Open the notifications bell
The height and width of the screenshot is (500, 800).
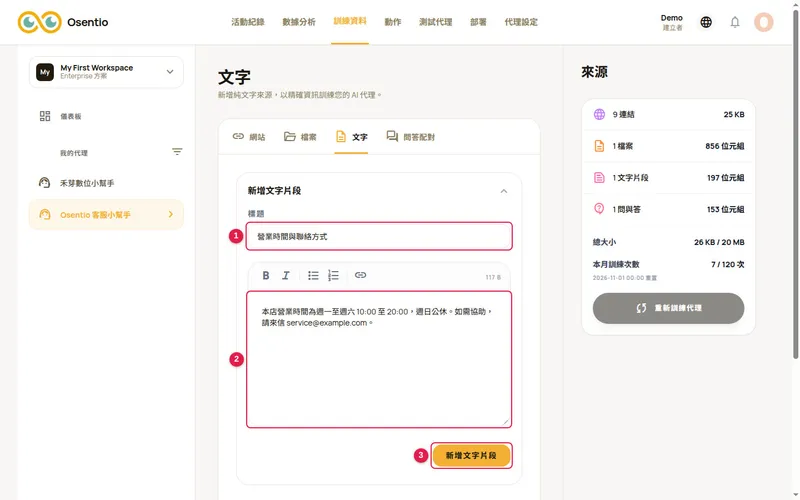pos(735,22)
